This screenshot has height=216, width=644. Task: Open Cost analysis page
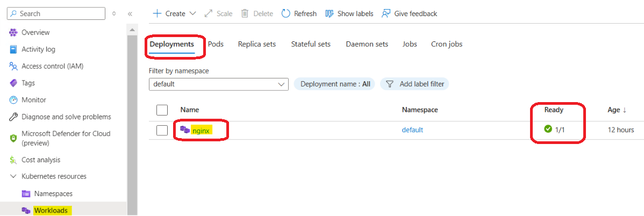41,160
